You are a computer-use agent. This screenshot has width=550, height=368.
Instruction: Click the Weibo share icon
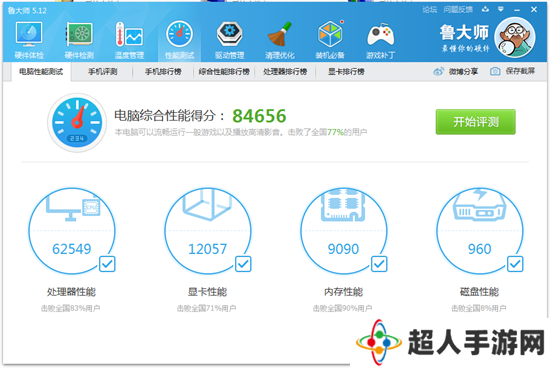point(438,72)
